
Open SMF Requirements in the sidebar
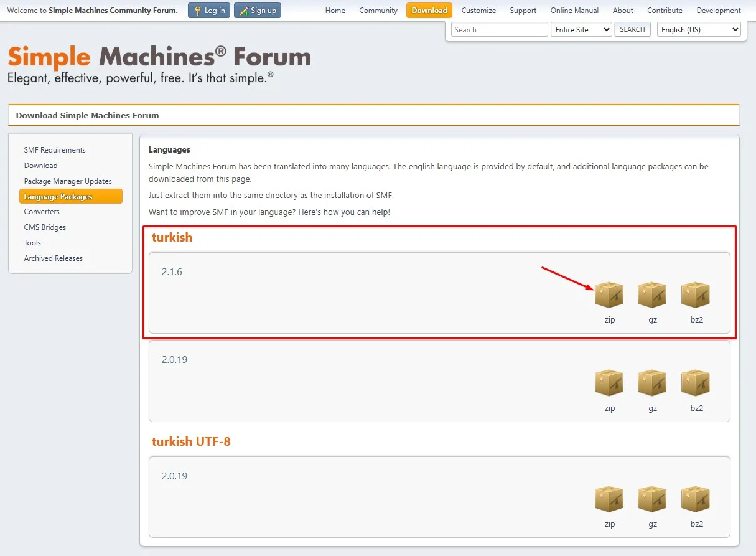[55, 150]
